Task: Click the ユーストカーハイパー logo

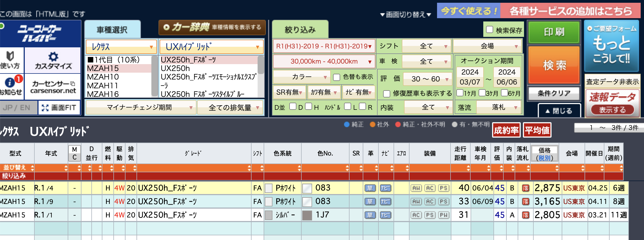Action: pos(40,34)
